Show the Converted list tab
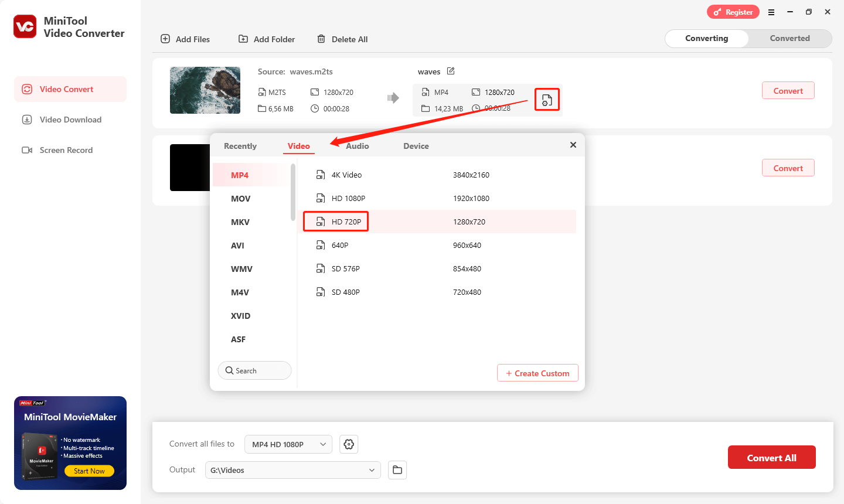 [x=790, y=38]
